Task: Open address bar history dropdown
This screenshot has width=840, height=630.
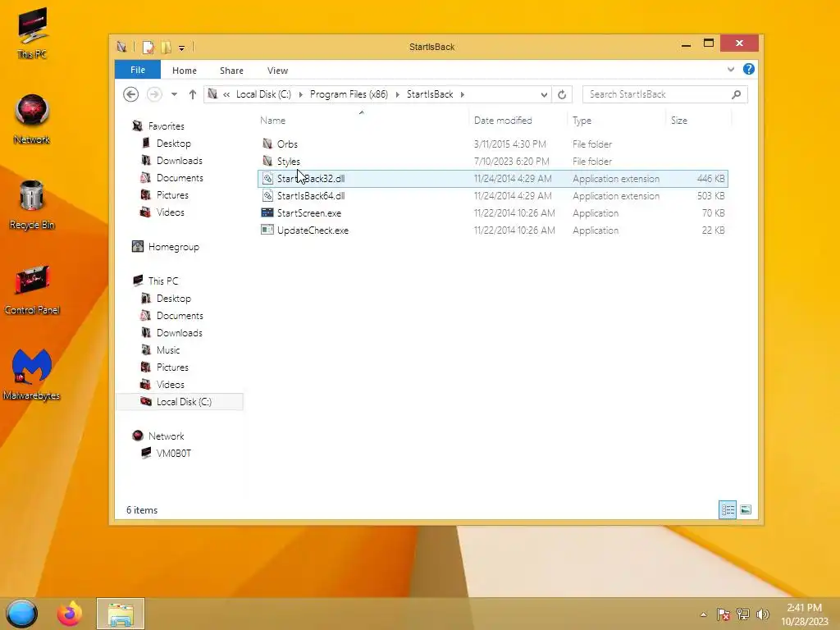Action: coord(544,95)
